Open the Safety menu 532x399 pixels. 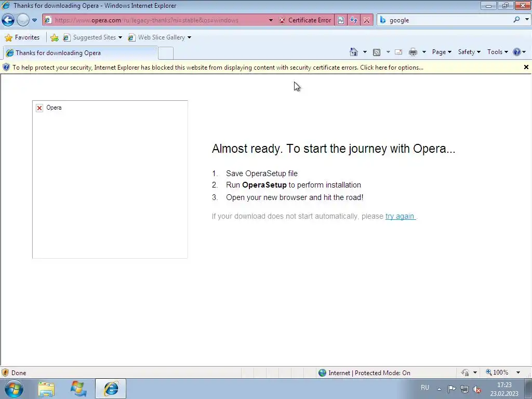coord(469,52)
